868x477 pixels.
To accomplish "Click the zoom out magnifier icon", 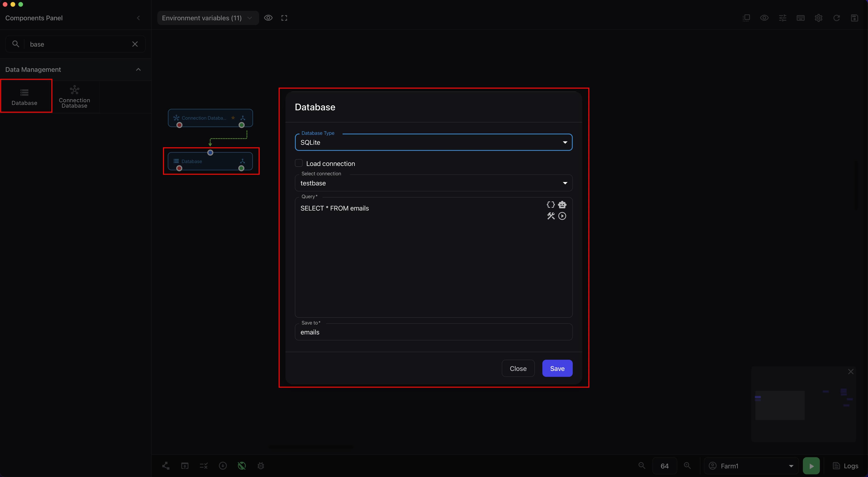I will (642, 465).
